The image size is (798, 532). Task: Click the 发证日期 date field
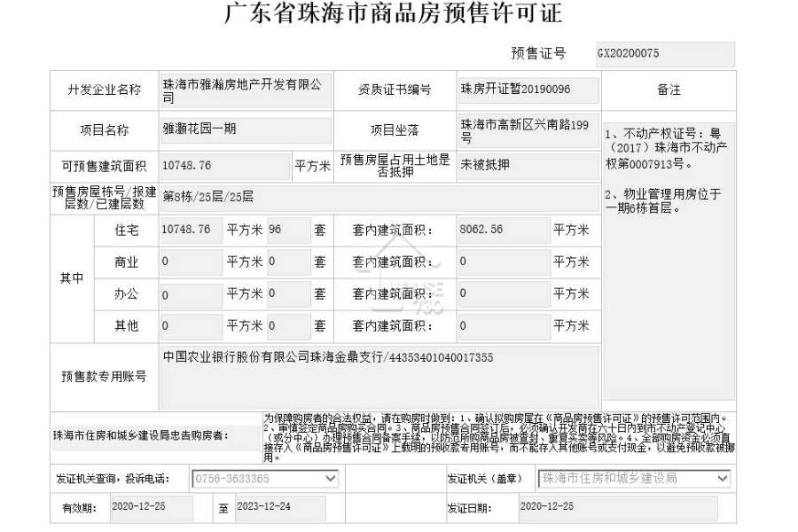point(618,508)
